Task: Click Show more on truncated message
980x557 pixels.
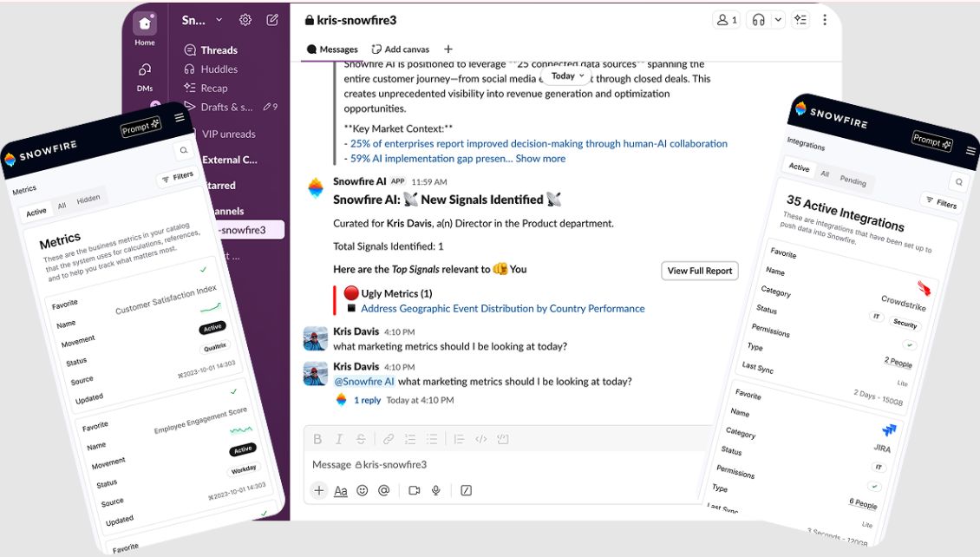Action: coord(540,159)
